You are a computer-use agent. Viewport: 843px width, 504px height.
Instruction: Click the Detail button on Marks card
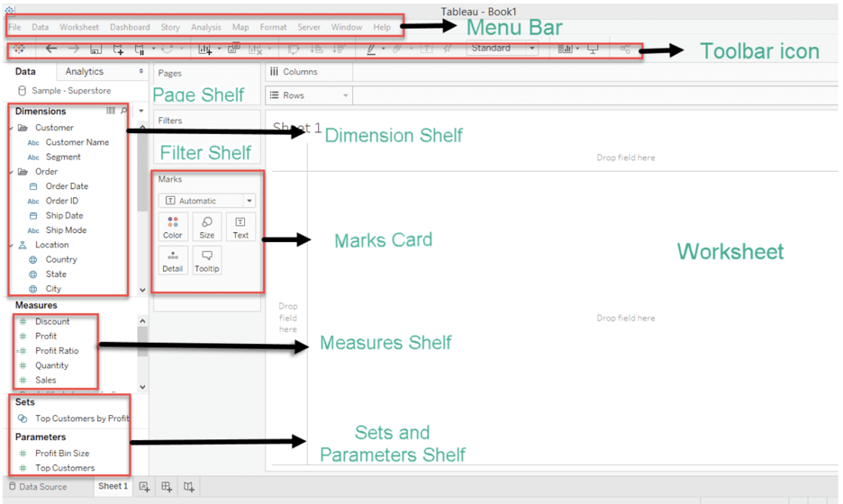(x=173, y=261)
